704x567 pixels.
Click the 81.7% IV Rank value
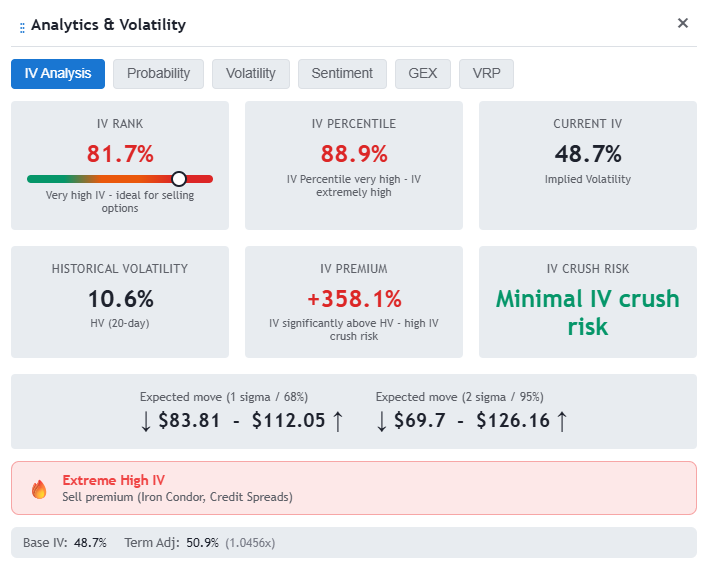[x=120, y=154]
